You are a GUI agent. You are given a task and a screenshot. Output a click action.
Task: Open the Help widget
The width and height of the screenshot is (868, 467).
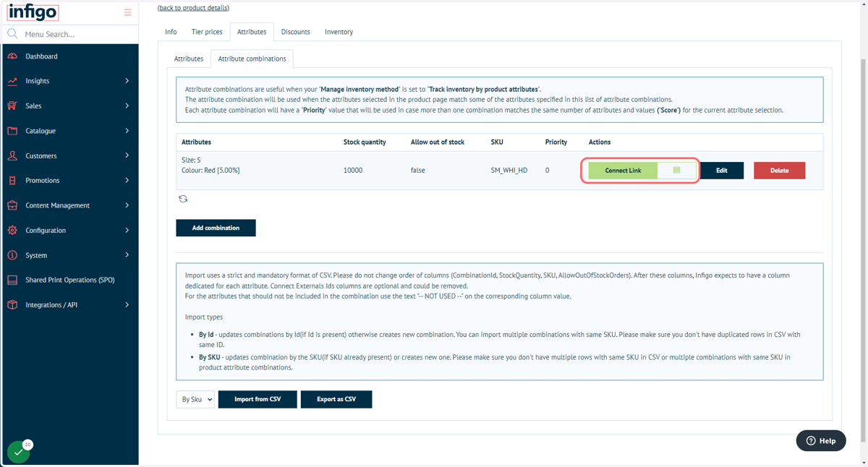tap(821, 440)
